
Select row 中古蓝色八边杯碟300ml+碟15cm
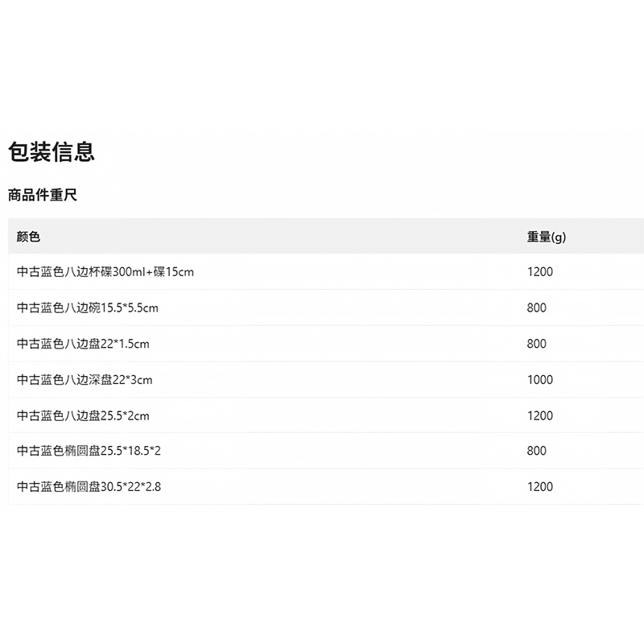pyautogui.click(x=326, y=271)
